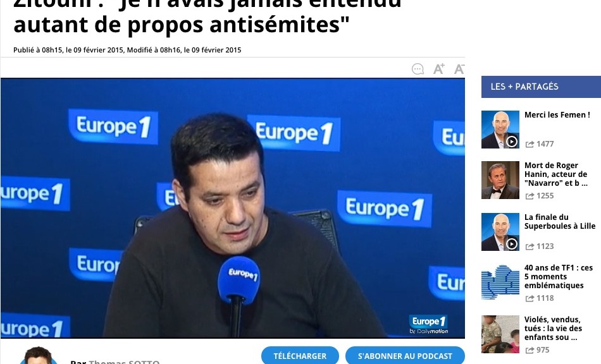
Task: Click share icon next to 1118
Action: click(x=530, y=298)
